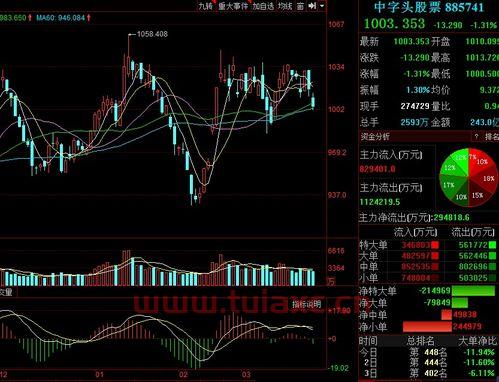Click the 净中单 value 49838
499x382 pixels.
pos(465,314)
